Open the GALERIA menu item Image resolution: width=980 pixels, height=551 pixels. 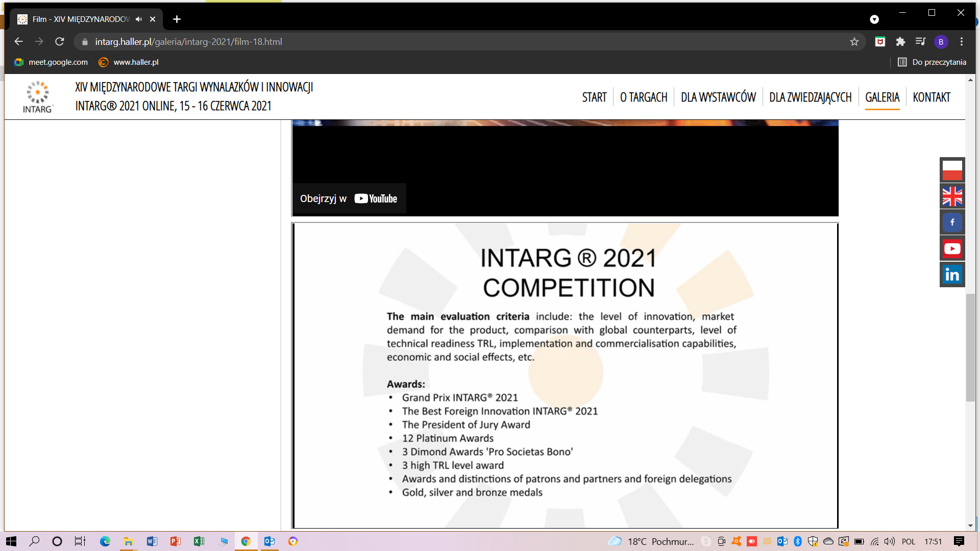point(882,97)
